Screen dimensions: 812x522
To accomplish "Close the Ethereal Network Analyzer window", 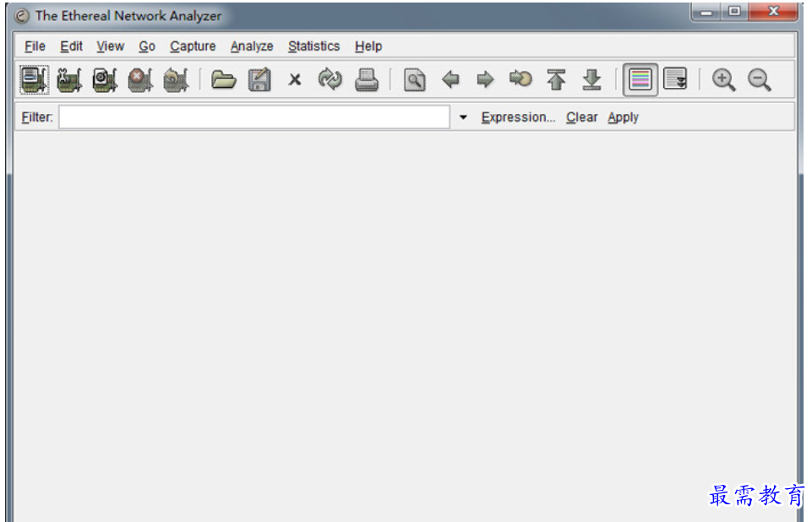I will coord(773,11).
